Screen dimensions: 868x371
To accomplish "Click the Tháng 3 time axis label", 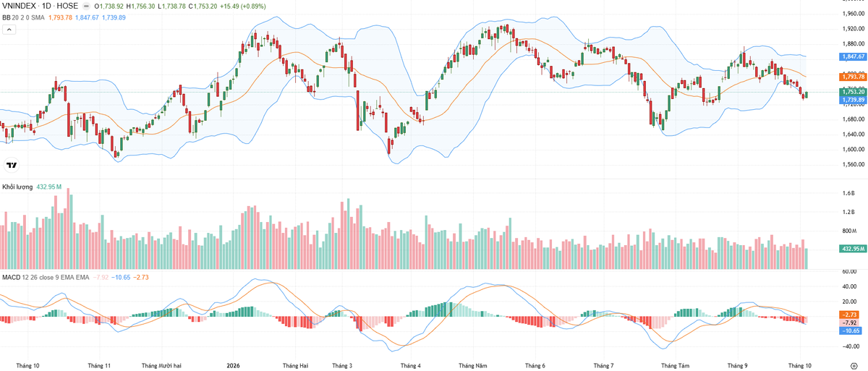I will pyautogui.click(x=342, y=366).
